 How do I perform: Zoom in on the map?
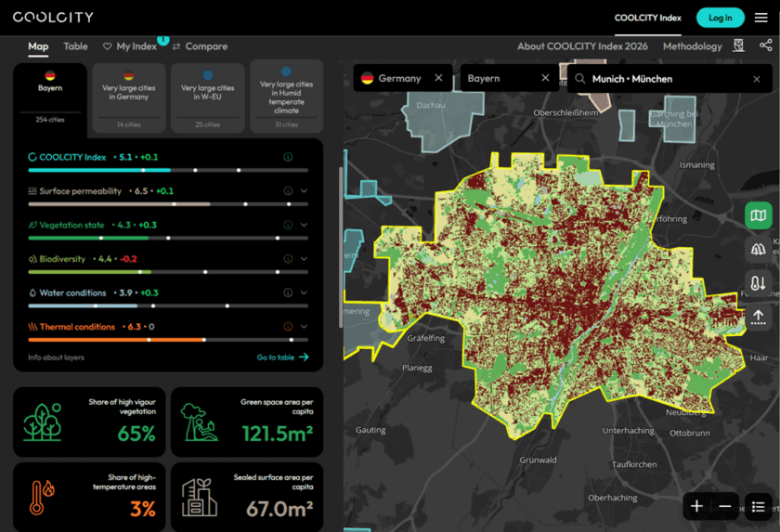click(x=697, y=506)
